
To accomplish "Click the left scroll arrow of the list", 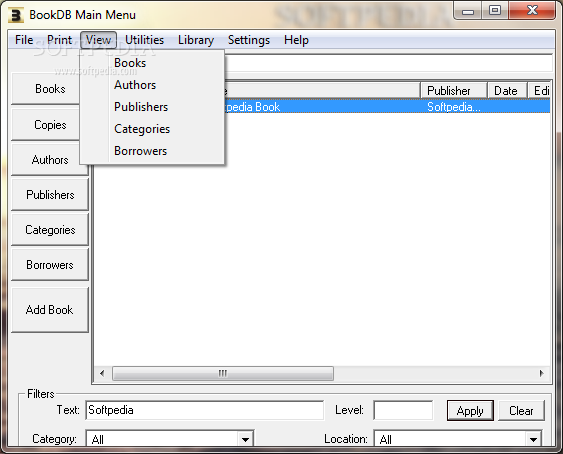I will (102, 374).
